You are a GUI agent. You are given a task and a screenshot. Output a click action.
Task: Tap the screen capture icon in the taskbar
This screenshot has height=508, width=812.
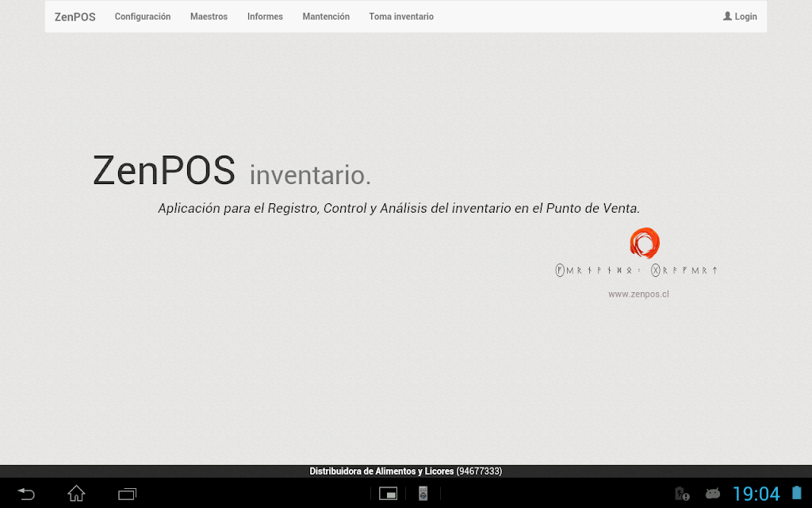[x=388, y=494]
